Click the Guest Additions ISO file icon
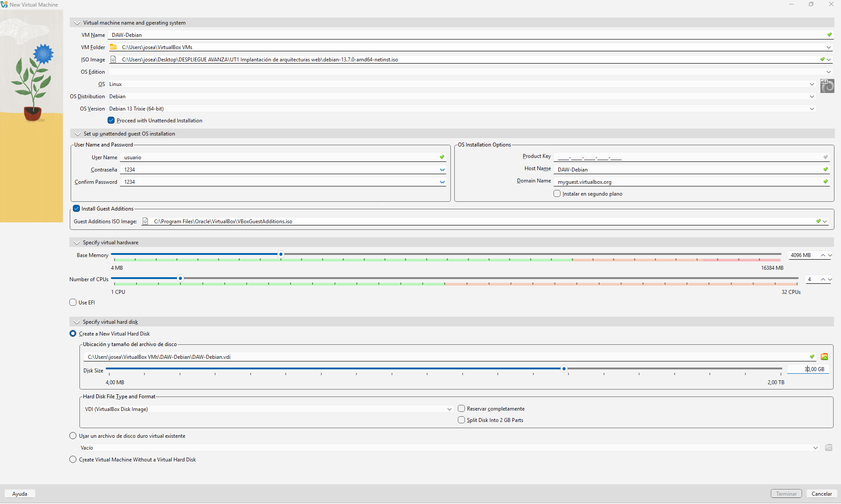The image size is (841, 504). coord(145,221)
